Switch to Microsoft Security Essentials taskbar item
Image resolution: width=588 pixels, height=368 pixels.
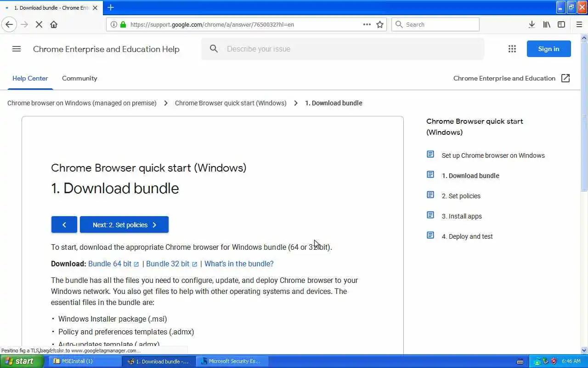click(233, 361)
